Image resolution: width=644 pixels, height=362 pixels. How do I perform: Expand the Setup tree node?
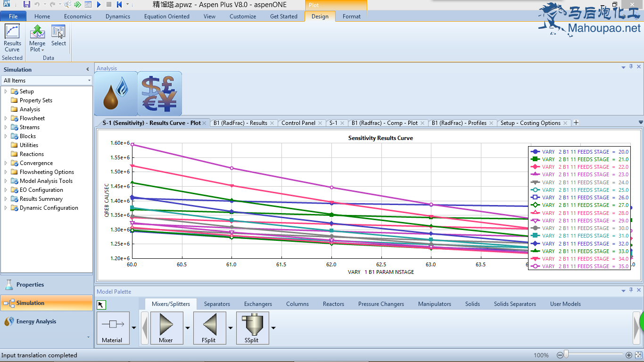click(6, 91)
